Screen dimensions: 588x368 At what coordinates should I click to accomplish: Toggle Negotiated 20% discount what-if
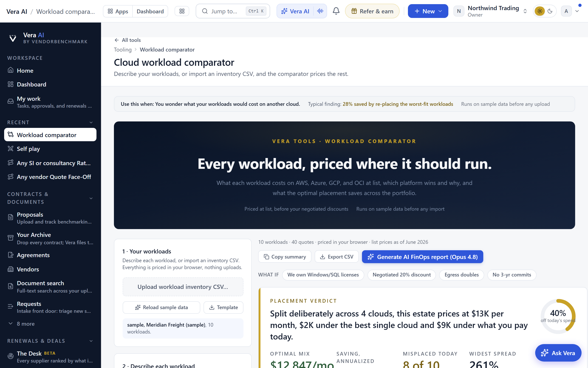coord(401,275)
